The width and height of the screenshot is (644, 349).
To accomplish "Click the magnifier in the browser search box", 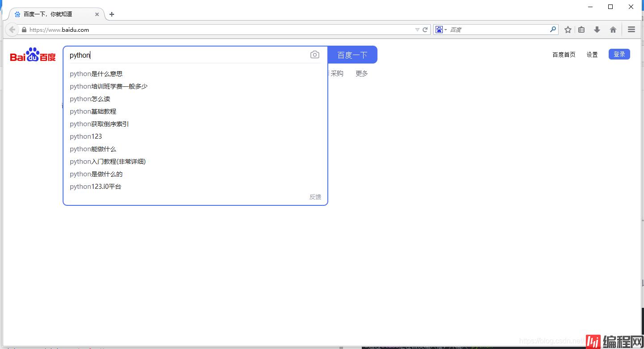I will tap(553, 30).
